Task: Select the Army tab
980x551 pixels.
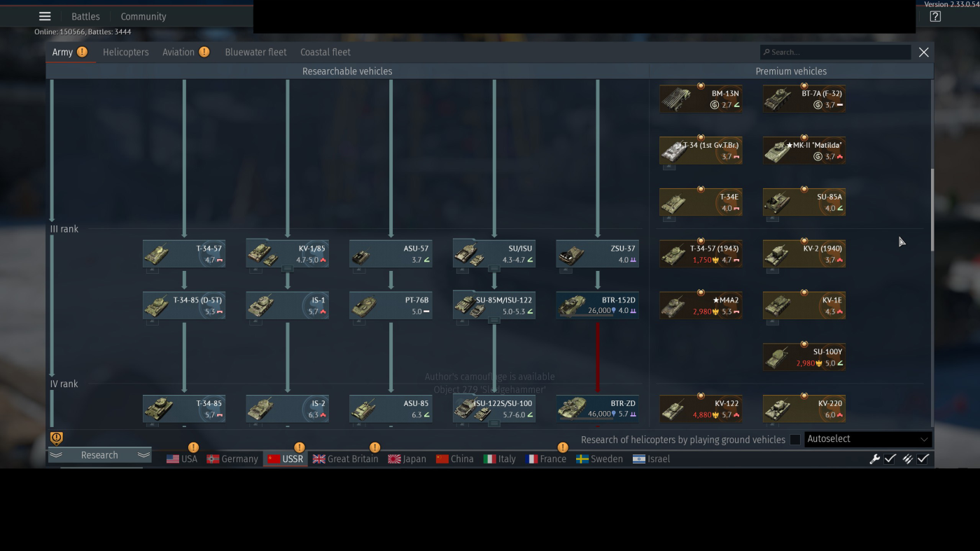Action: coord(62,52)
